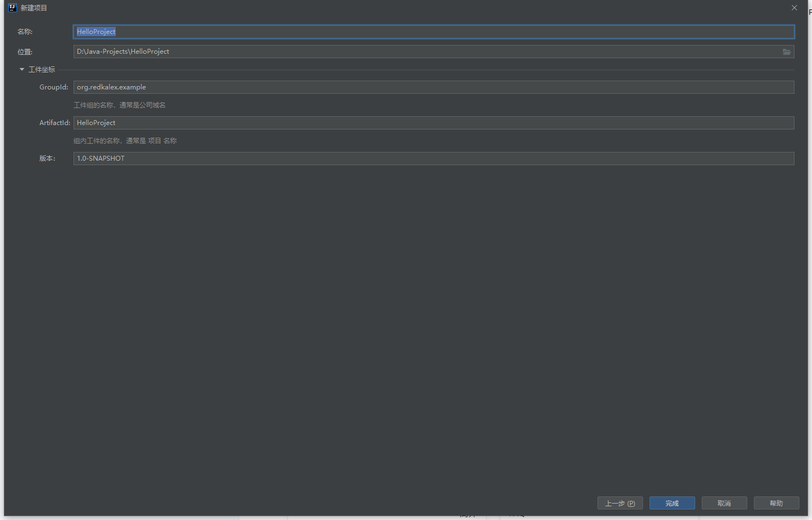Image resolution: width=812 pixels, height=520 pixels.
Task: Click the 位置 label
Action: 25,52
